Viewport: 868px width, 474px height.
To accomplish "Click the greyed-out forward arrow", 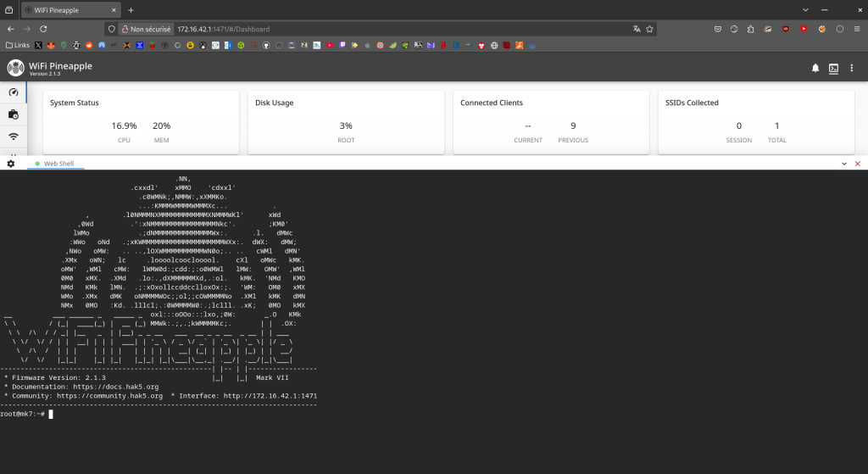I will pyautogui.click(x=26, y=29).
